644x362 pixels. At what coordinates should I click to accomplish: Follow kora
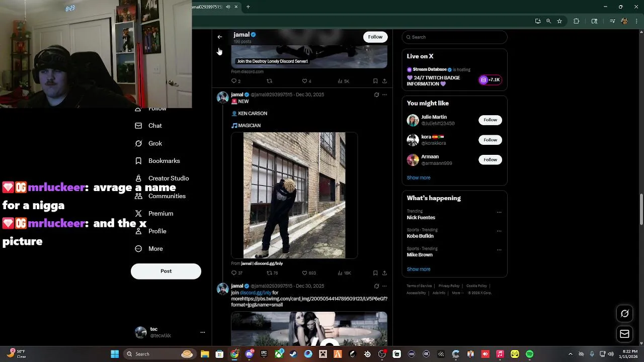pyautogui.click(x=490, y=140)
